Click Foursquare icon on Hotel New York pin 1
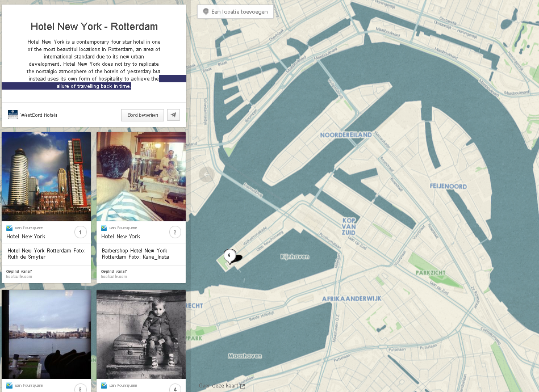 [9, 228]
